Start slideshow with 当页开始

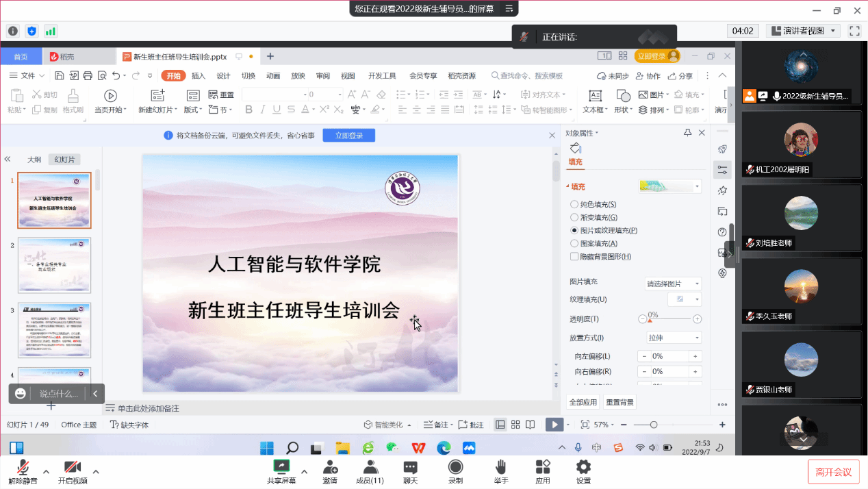pos(110,101)
